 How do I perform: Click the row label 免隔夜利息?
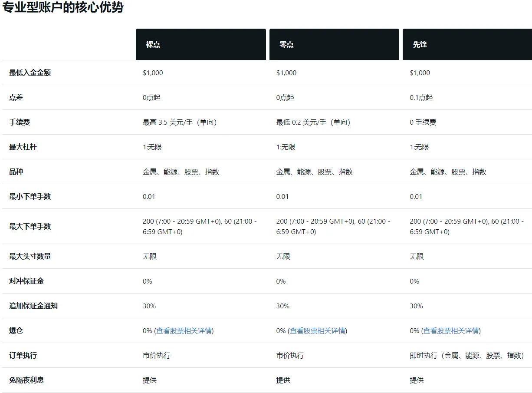(x=26, y=380)
